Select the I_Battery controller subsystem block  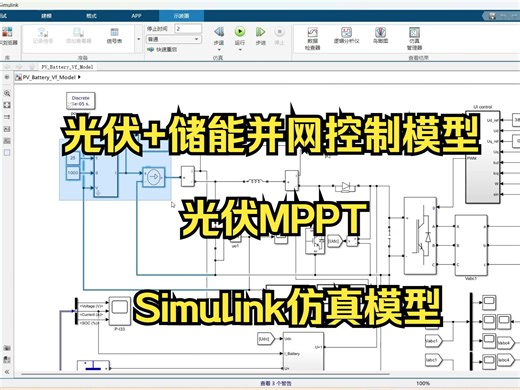pos(303,351)
